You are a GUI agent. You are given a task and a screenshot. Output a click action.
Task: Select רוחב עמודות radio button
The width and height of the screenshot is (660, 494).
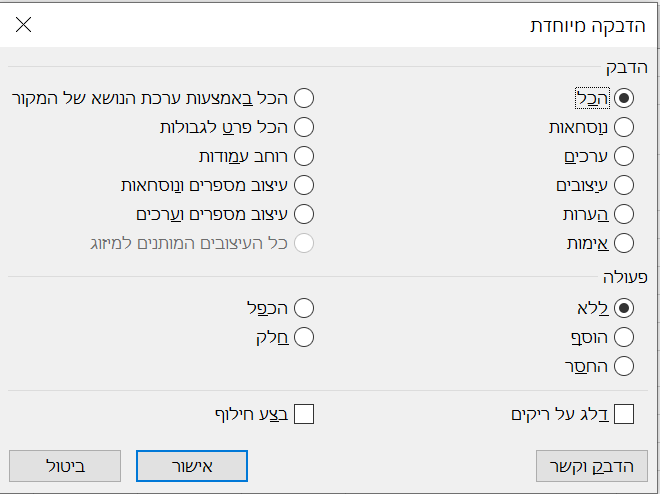point(304,156)
